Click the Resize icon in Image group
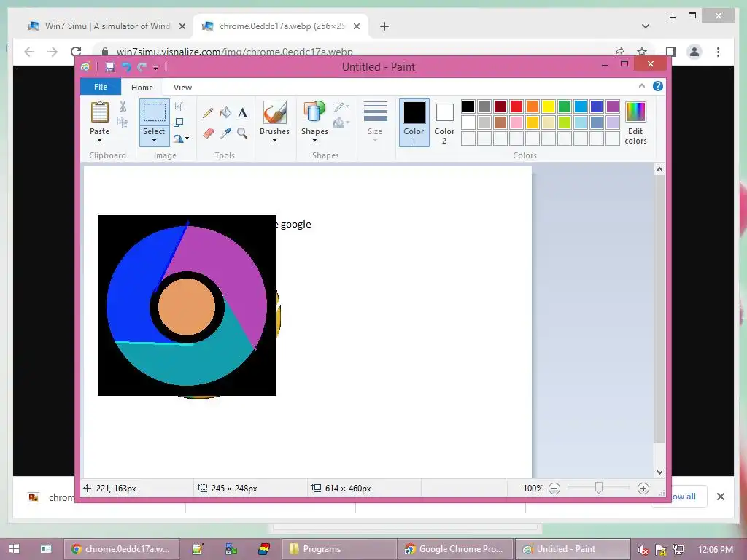Viewport: 747px width, 560px height. 179,122
